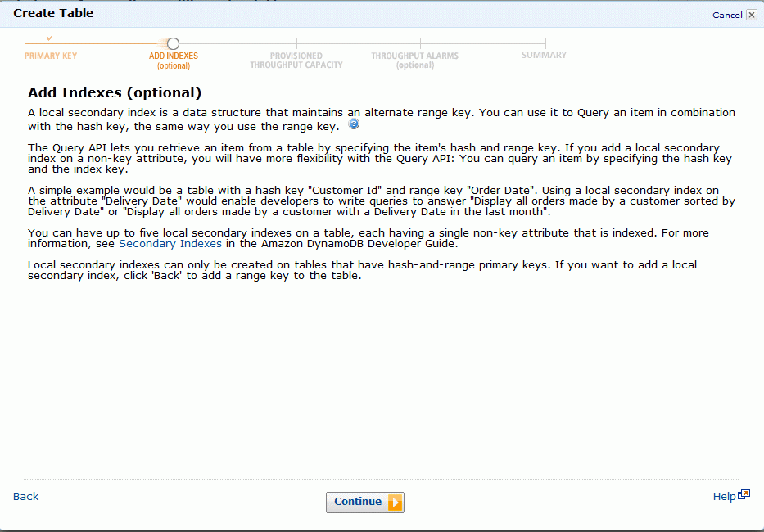Select the Summary wizard step
The height and width of the screenshot is (532, 764).
pyautogui.click(x=544, y=55)
